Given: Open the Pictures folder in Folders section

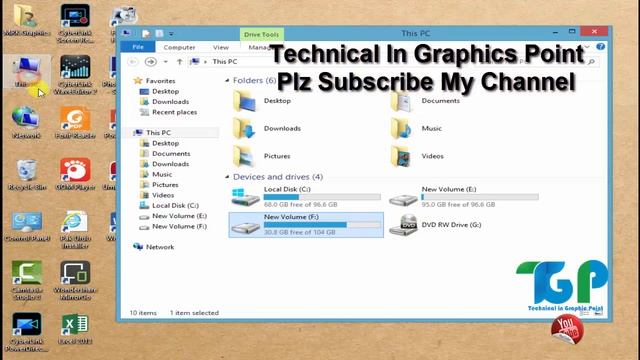Looking at the screenshot, I should click(x=262, y=156).
